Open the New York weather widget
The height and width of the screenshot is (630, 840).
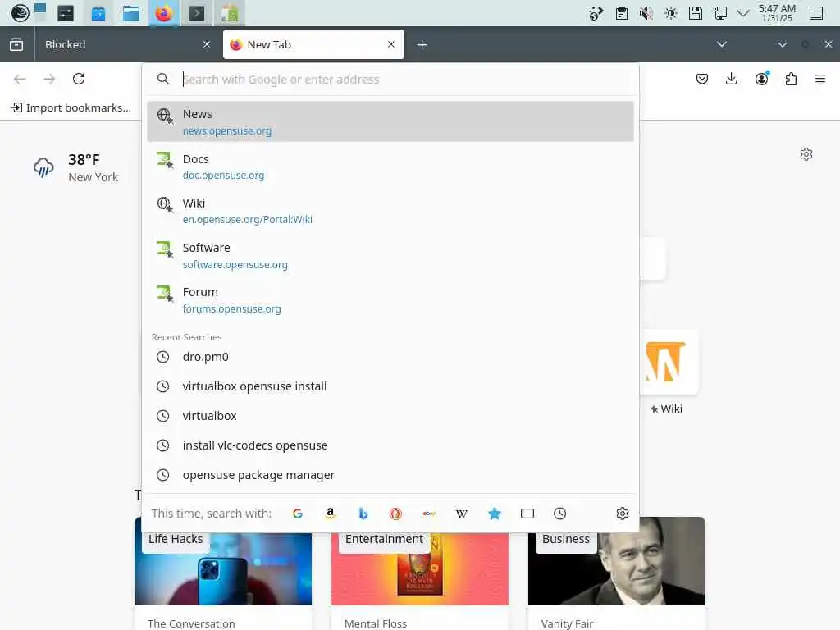[76, 167]
